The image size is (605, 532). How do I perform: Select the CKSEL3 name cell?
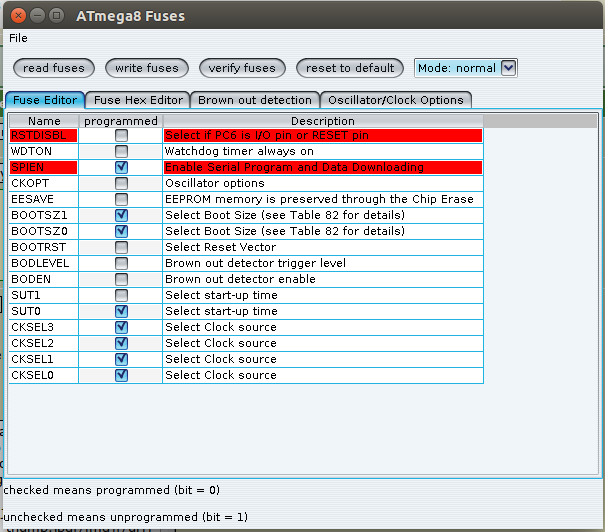[44, 328]
